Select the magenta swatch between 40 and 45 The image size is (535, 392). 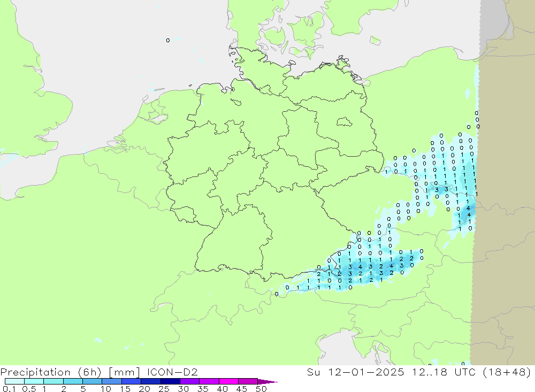pos(228,381)
